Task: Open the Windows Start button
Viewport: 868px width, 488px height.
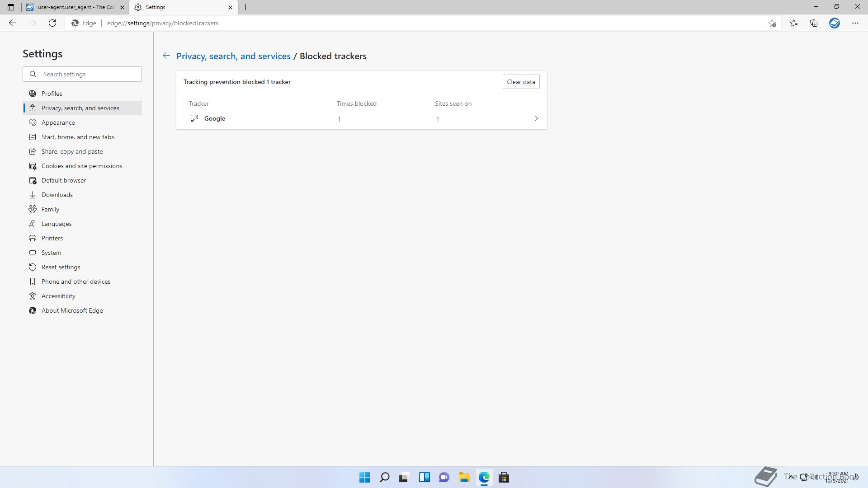Action: coord(364,477)
